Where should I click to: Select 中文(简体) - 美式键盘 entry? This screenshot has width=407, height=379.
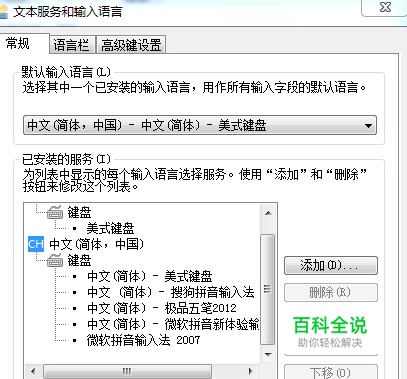point(150,276)
